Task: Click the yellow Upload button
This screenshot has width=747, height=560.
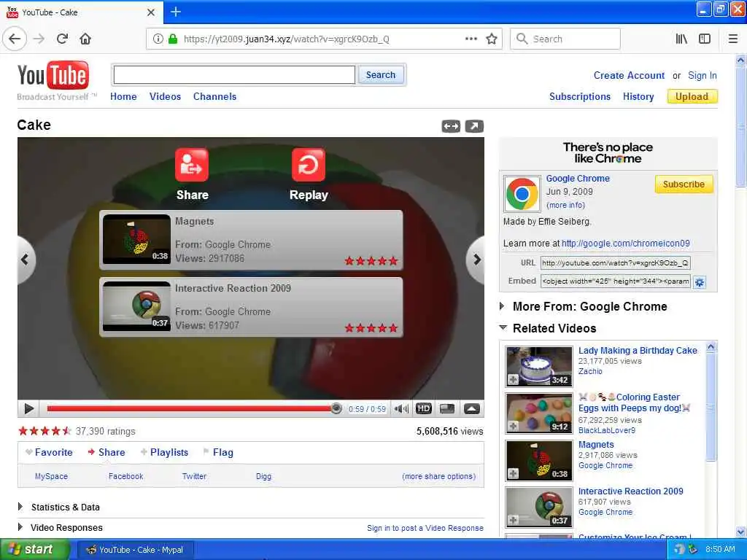Action: pyautogui.click(x=692, y=96)
